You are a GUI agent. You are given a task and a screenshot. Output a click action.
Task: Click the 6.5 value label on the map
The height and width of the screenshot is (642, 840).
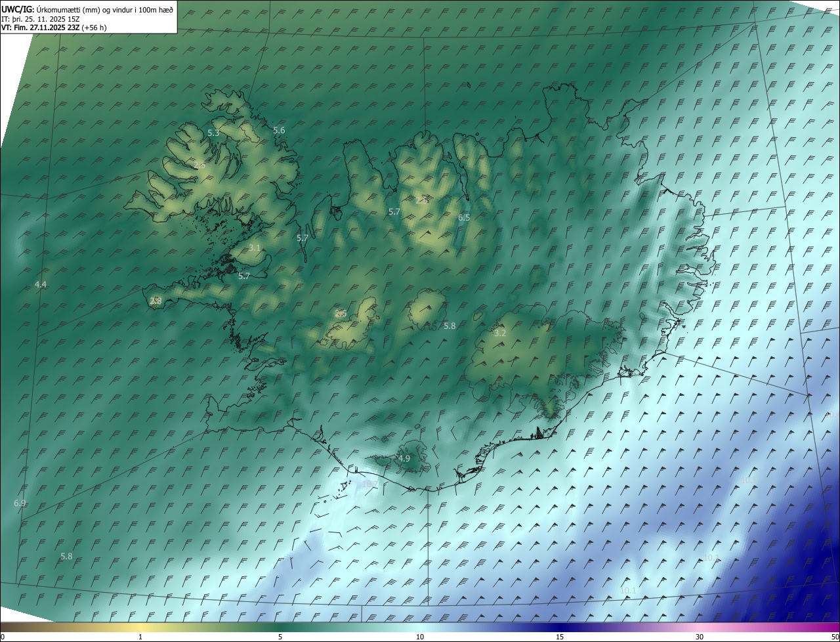(x=464, y=217)
